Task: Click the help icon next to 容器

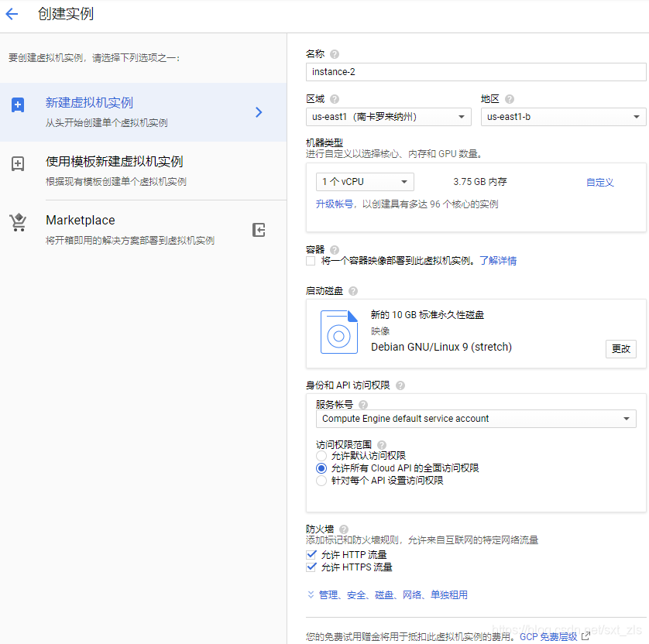Action: pyautogui.click(x=335, y=250)
